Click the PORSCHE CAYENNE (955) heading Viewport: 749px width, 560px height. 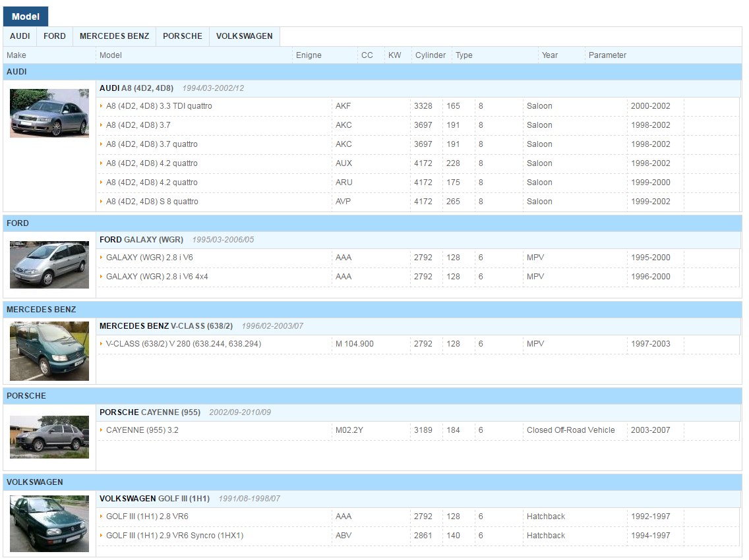[x=150, y=412]
